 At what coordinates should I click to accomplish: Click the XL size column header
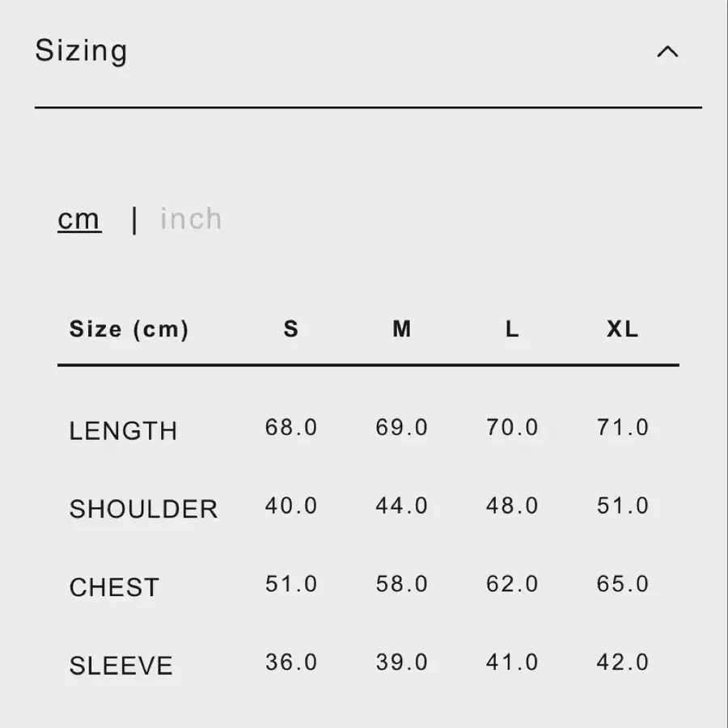[623, 329]
